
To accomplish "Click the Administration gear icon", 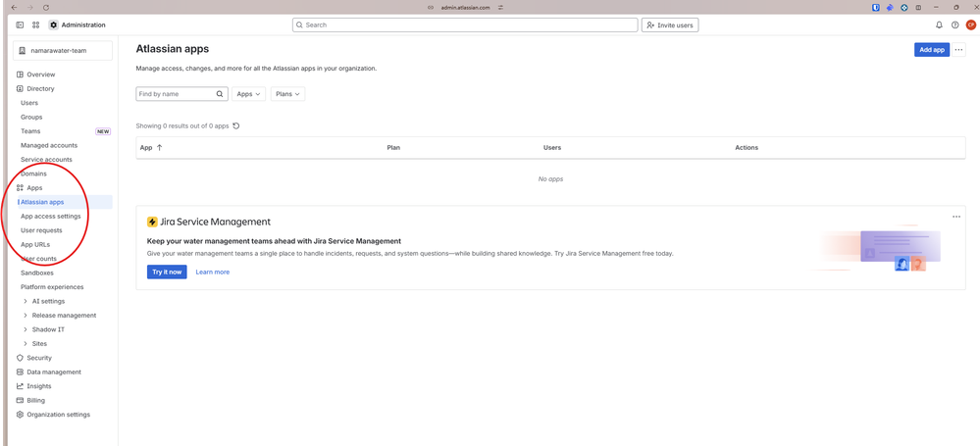I will pos(54,25).
